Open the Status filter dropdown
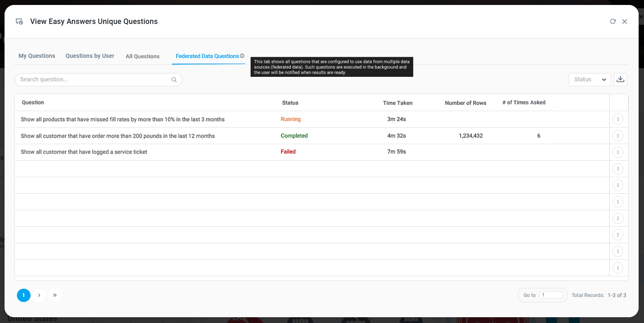Image resolution: width=644 pixels, height=323 pixels. pyautogui.click(x=590, y=80)
